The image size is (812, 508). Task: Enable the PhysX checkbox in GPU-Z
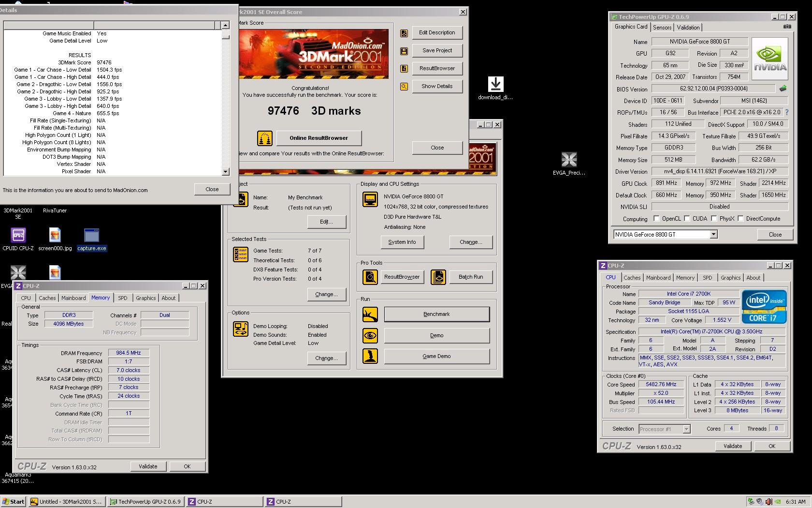(714, 219)
